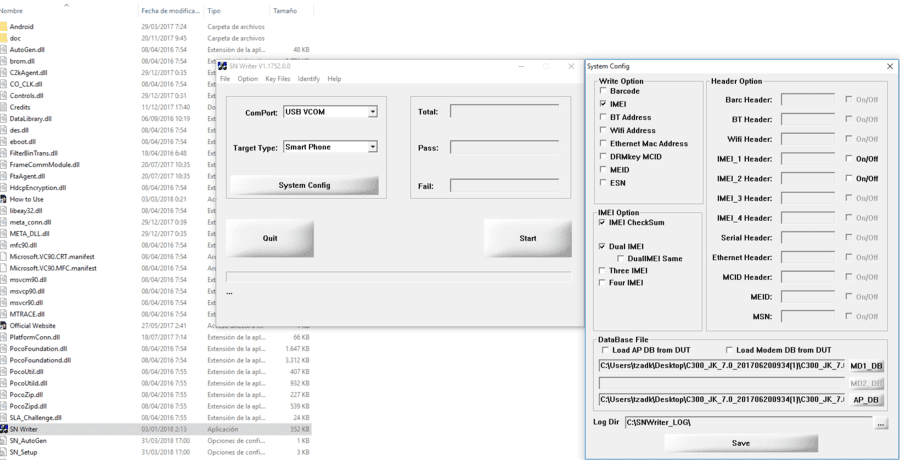The width and height of the screenshot is (900, 460).
Task: Click the IMEI_2 Header input field
Action: pos(808,178)
